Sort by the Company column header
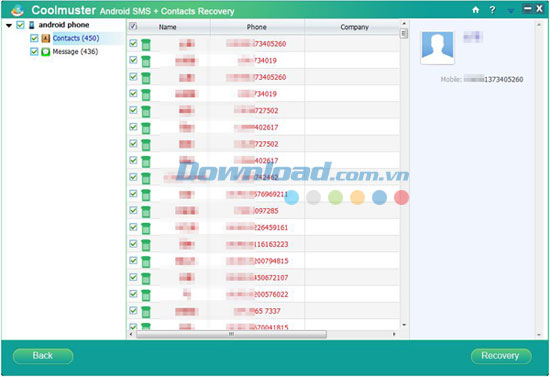 coord(354,27)
